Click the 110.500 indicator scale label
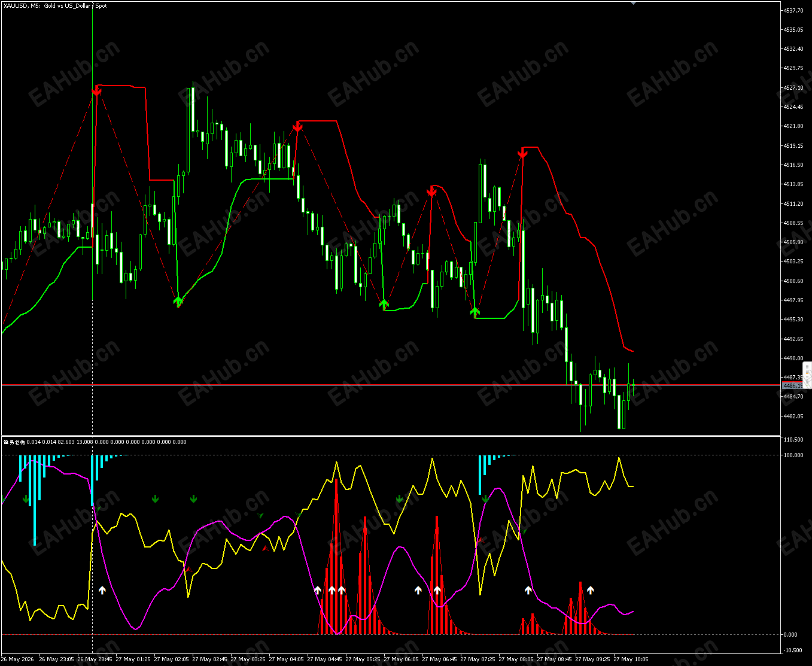Image resolution: width=812 pixels, height=666 pixels. (793, 439)
